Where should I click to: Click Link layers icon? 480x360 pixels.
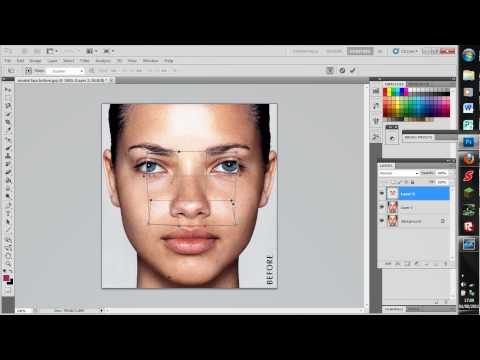click(388, 263)
